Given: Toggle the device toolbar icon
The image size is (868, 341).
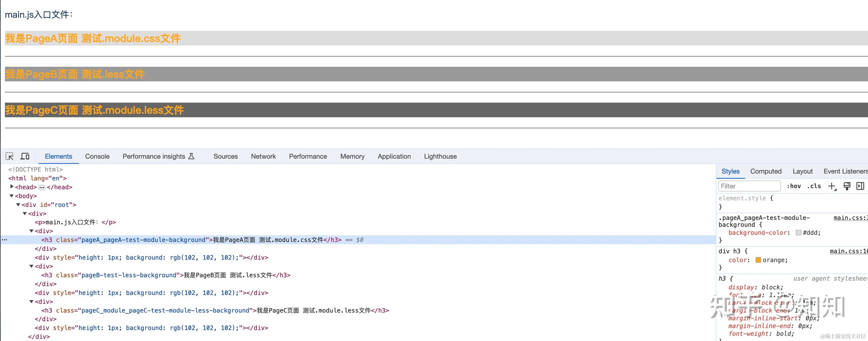Looking at the screenshot, I should click(25, 156).
